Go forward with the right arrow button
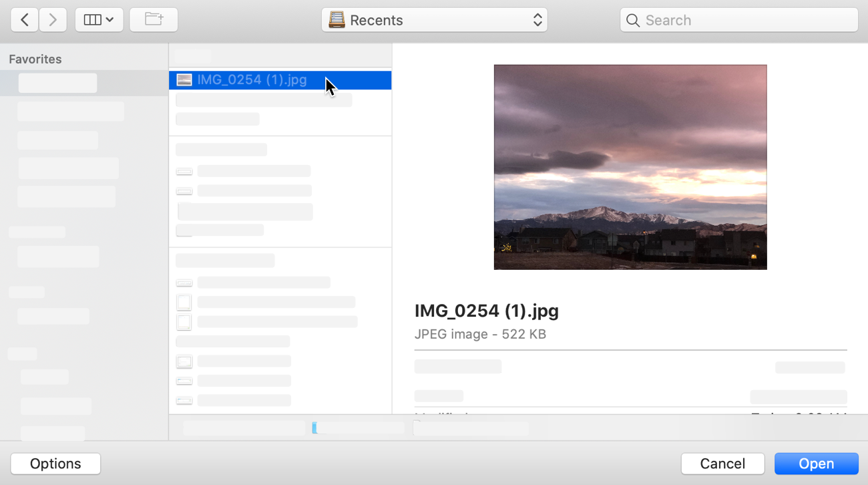 click(x=53, y=20)
